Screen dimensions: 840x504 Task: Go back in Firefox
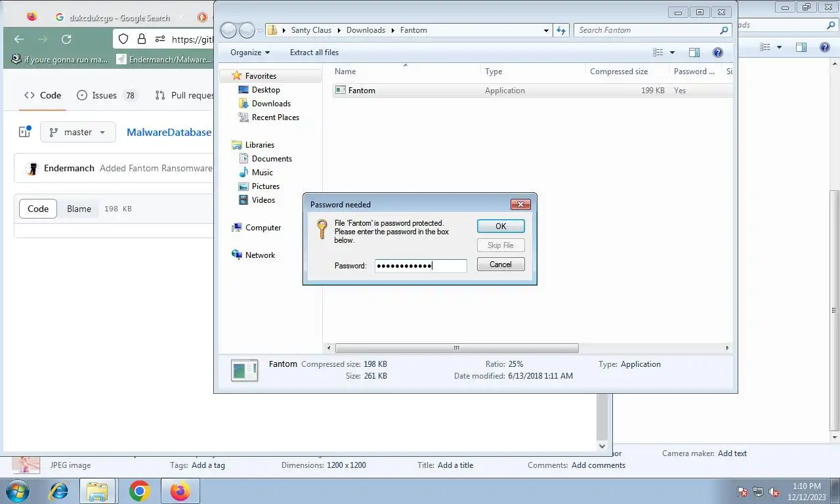coord(19,39)
